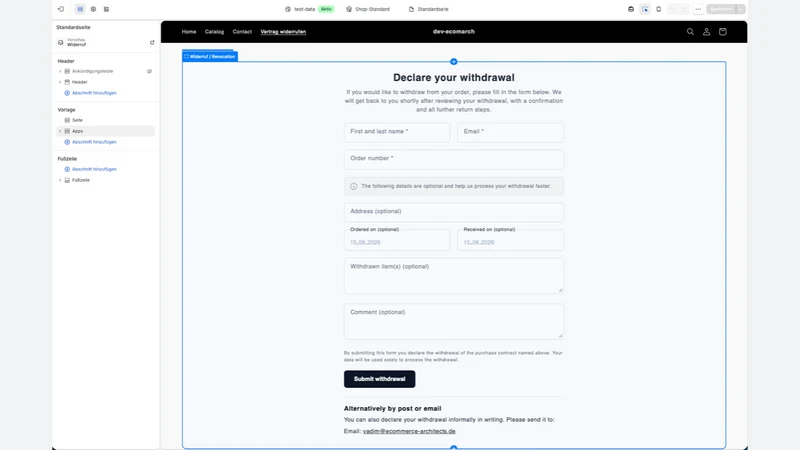Screen dimensions: 800x450
Task: Click the Aktiv status badge
Action: coord(326,9)
